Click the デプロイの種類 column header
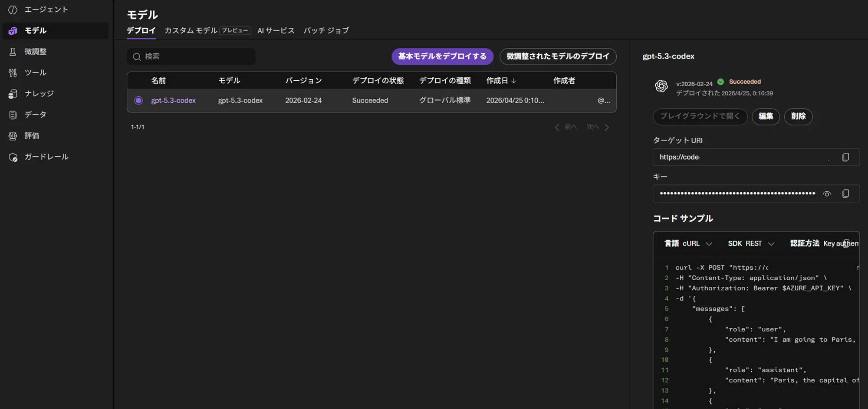This screenshot has width=868, height=409. (x=445, y=81)
